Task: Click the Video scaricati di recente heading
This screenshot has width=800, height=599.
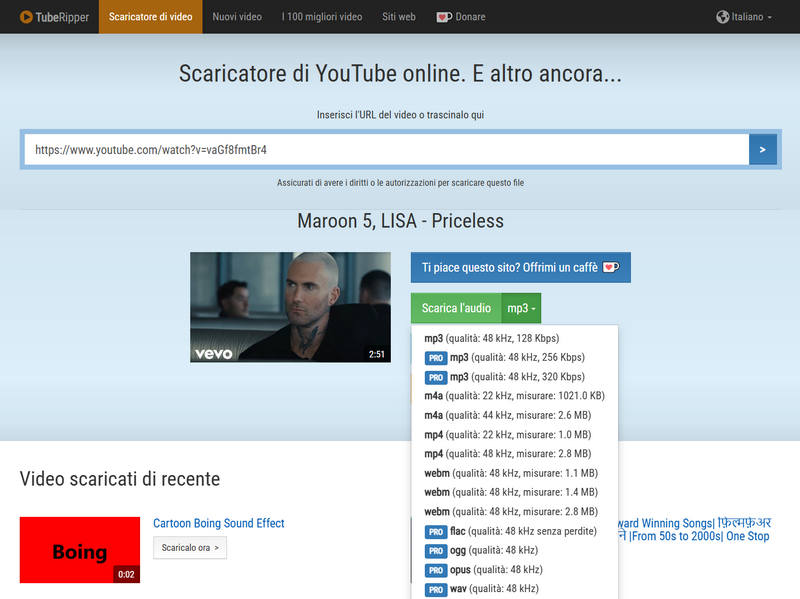Action: [x=120, y=479]
